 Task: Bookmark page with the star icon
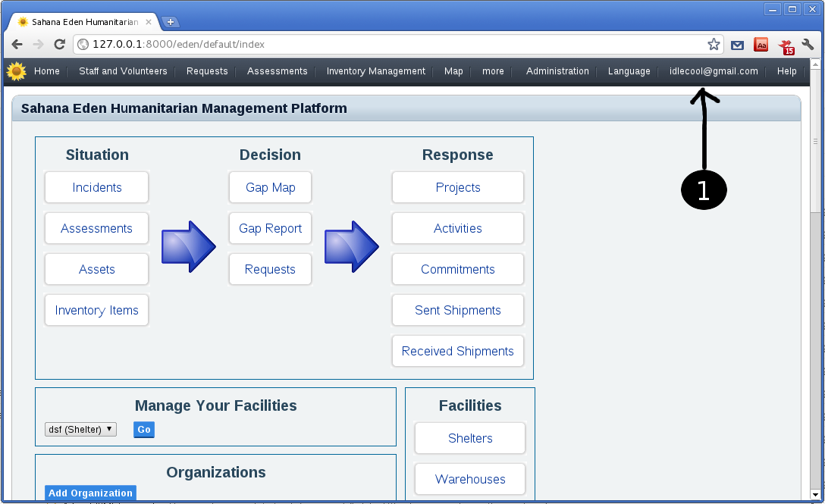click(x=714, y=45)
